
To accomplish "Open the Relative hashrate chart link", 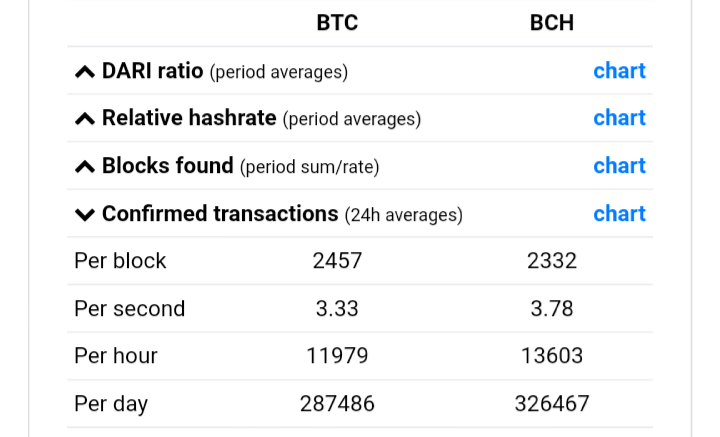I will tap(619, 118).
